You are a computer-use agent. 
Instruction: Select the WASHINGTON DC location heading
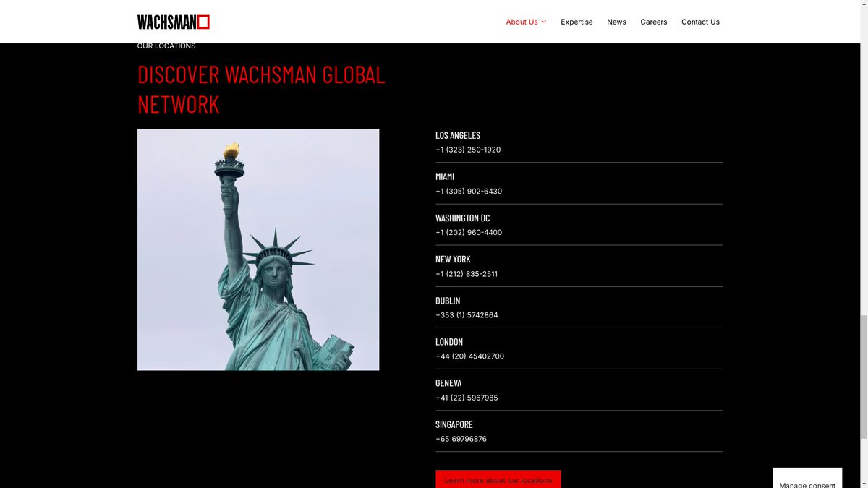[x=462, y=218]
